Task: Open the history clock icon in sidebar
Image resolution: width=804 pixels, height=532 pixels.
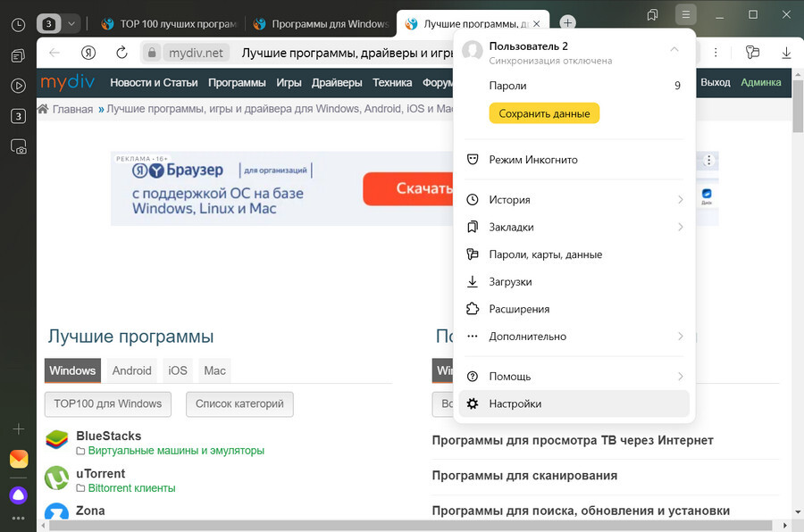Action: 18,25
